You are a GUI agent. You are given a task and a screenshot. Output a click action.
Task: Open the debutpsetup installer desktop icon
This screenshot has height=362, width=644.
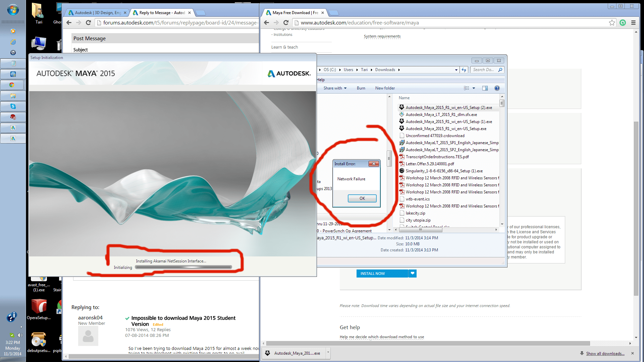click(x=39, y=342)
